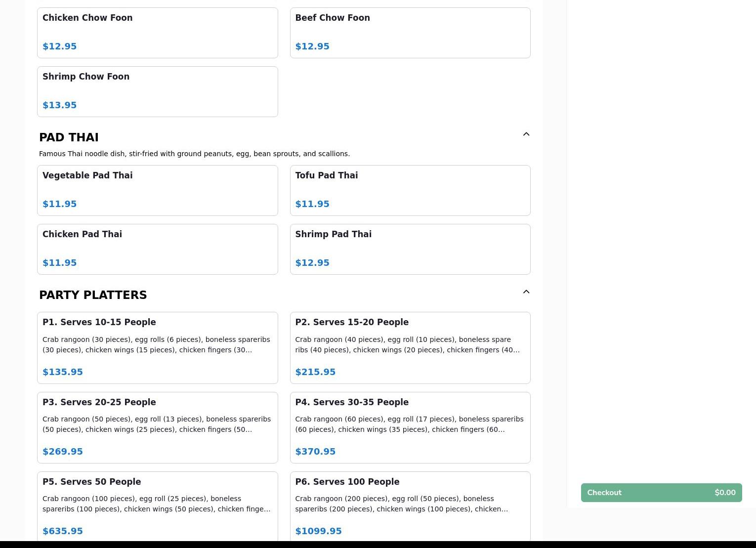This screenshot has height=548, width=756.
Task: Click the P1 platter description text
Action: point(156,344)
